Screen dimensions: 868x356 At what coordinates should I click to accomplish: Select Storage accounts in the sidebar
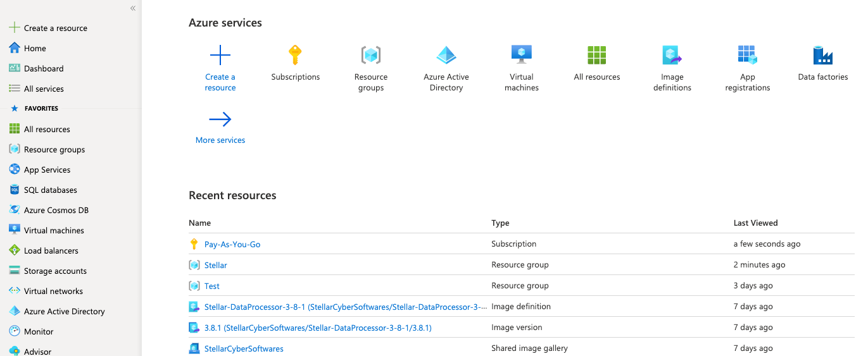coord(55,271)
